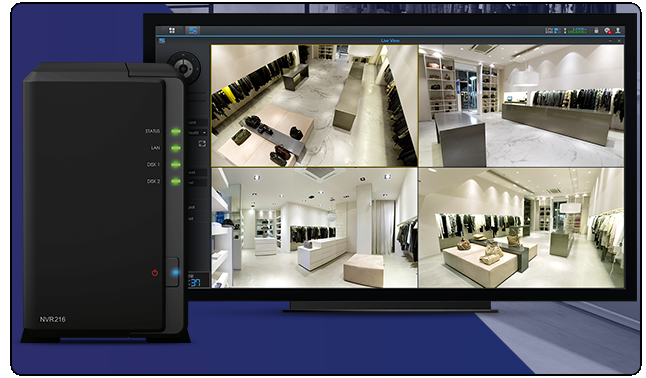Open the main menu grid icon
Screen dimensions: 646x378
click(172, 30)
